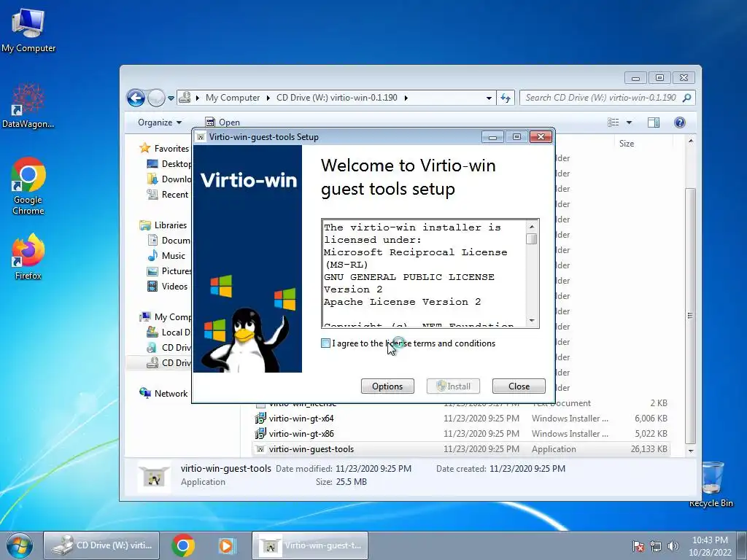Click the search magnifier icon
Screen dimensions: 747x560
(x=687, y=98)
